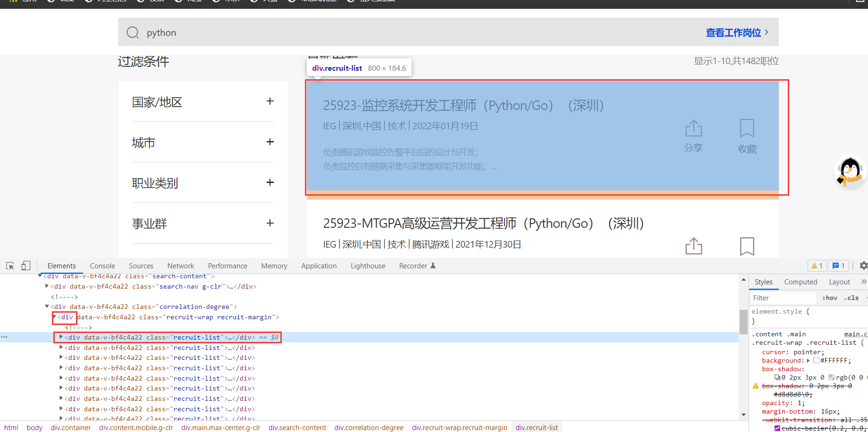Click share icon on 监控系统开发工程师 job
The width and height of the screenshot is (868, 432).
tap(693, 128)
